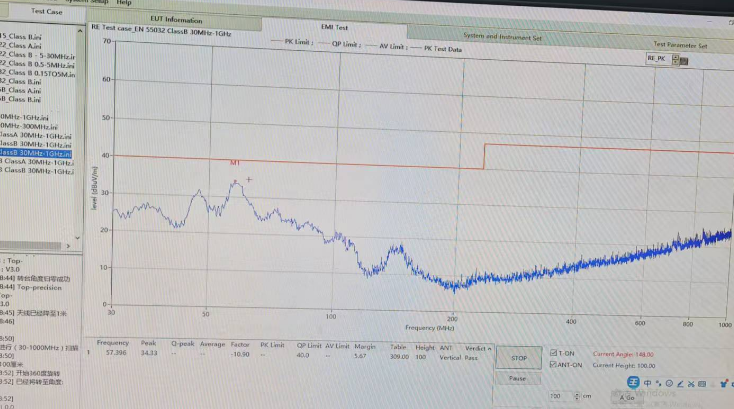Click the Peak column header
Viewport: 734px width, 409px height.
[148, 343]
